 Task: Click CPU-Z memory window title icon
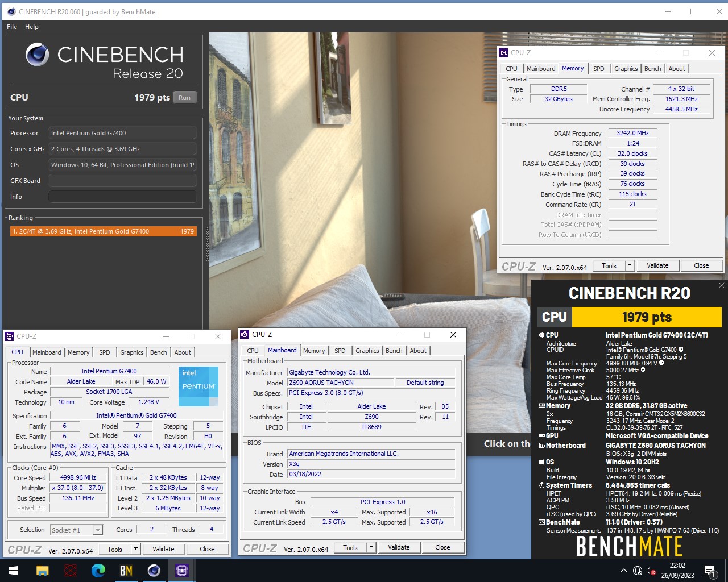click(503, 53)
